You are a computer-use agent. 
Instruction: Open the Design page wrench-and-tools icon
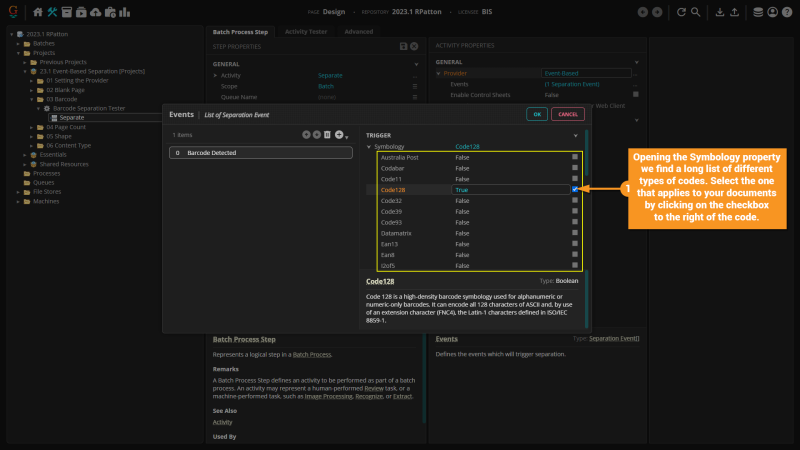pyautogui.click(x=52, y=12)
